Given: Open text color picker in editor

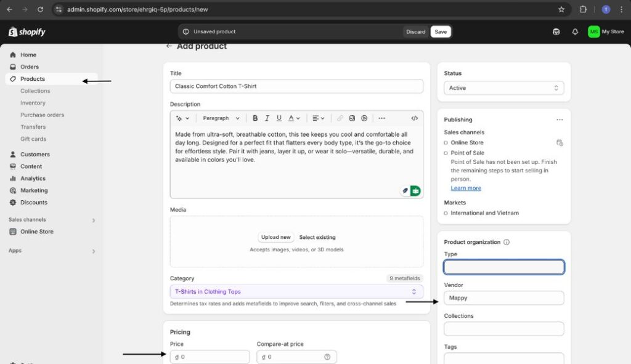Looking at the screenshot, I should 294,118.
